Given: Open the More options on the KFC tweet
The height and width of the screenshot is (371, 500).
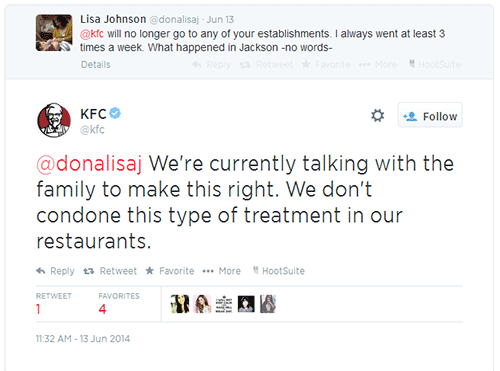Looking at the screenshot, I should pos(222,271).
